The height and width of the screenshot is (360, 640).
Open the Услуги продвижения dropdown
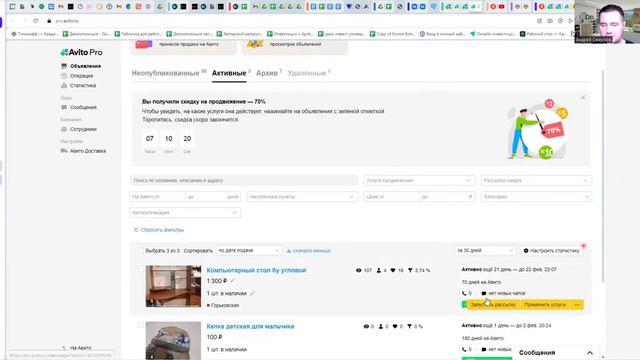point(419,180)
